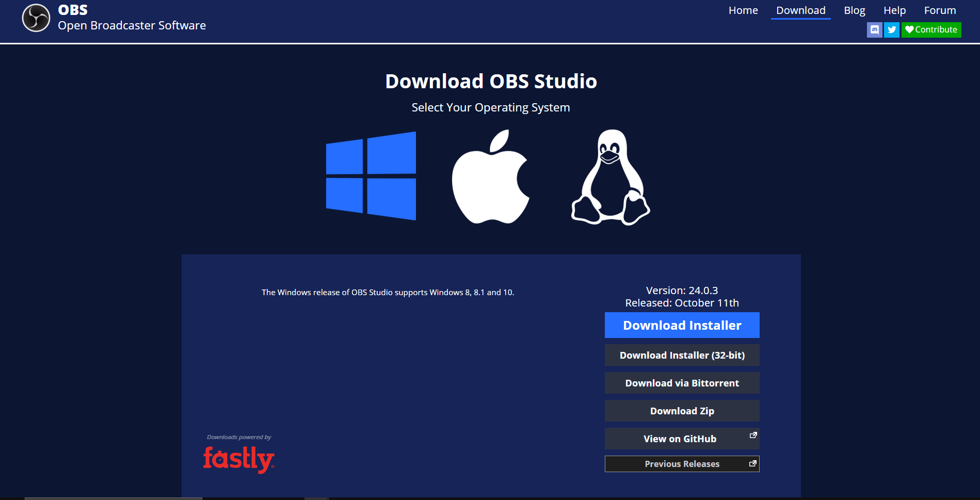Select the Windows operating system icon
The height and width of the screenshot is (500, 980).
pyautogui.click(x=371, y=176)
